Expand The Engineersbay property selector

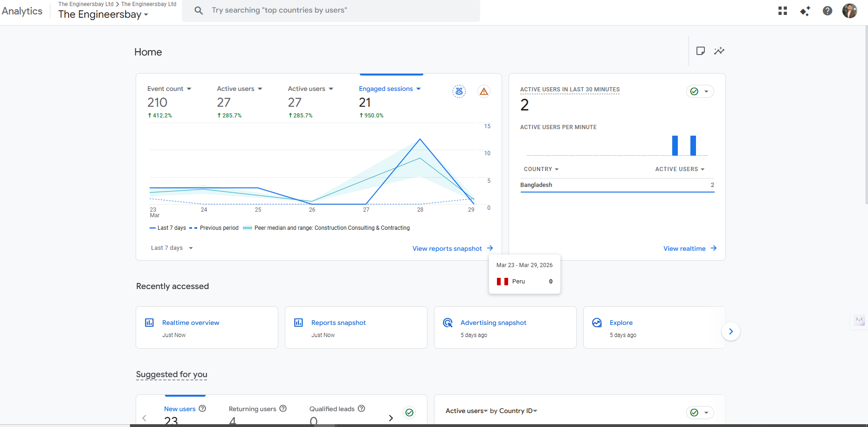pyautogui.click(x=103, y=14)
